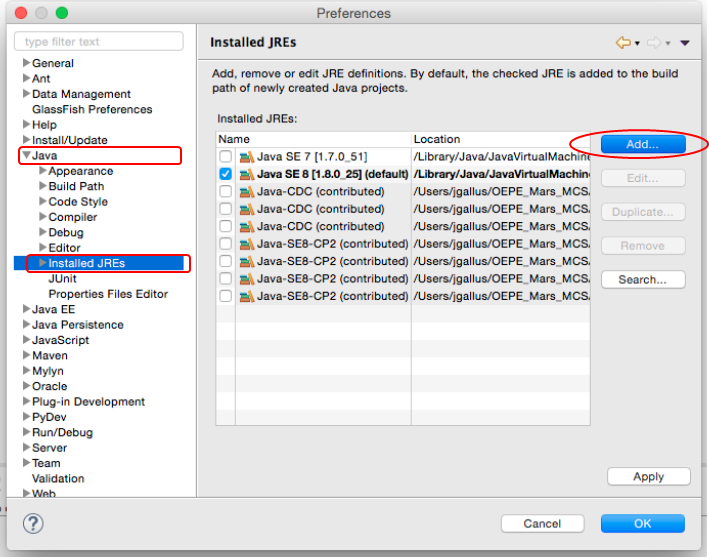This screenshot has height=558, width=709.
Task: Expand the General preferences category
Action: click(x=26, y=63)
